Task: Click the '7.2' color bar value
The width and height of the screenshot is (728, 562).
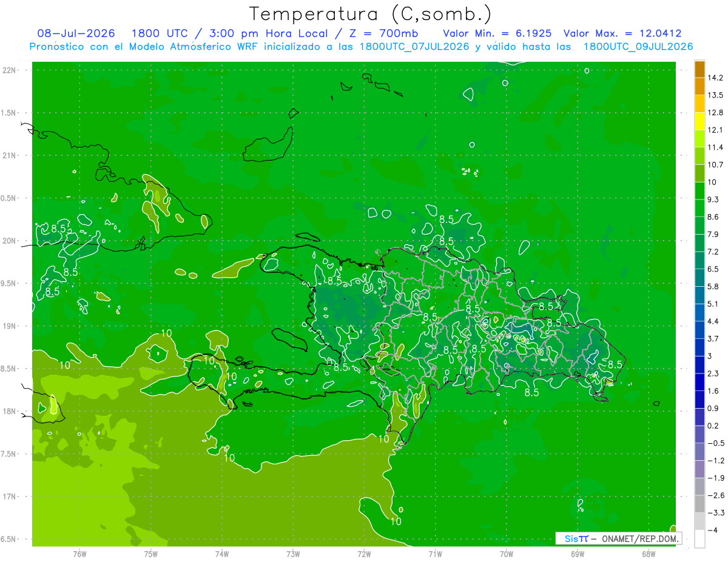Action: [x=714, y=252]
